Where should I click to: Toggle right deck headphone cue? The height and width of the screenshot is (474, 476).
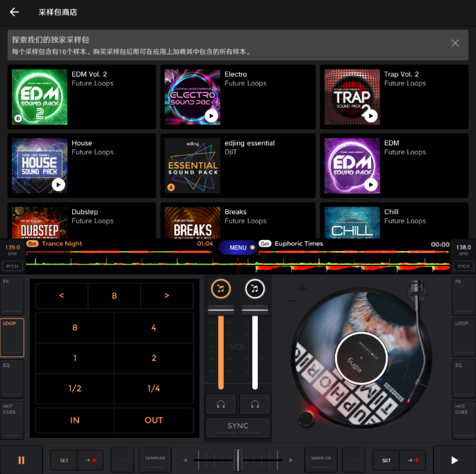(x=255, y=404)
